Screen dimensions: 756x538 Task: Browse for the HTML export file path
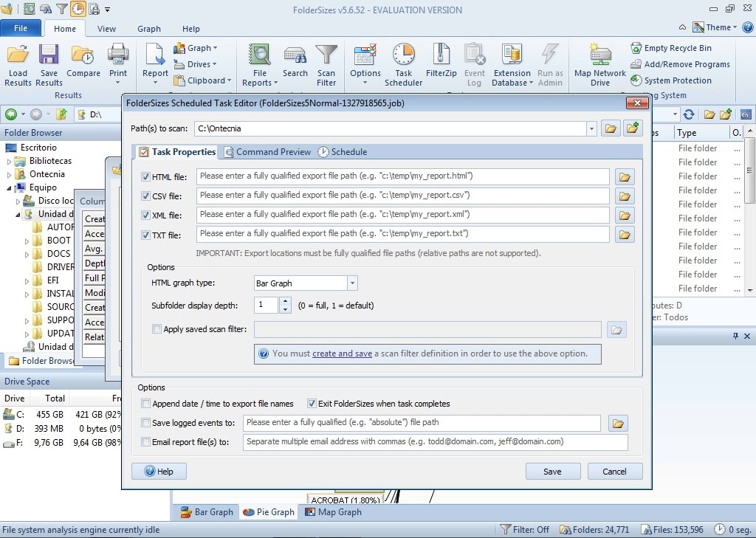(x=624, y=176)
